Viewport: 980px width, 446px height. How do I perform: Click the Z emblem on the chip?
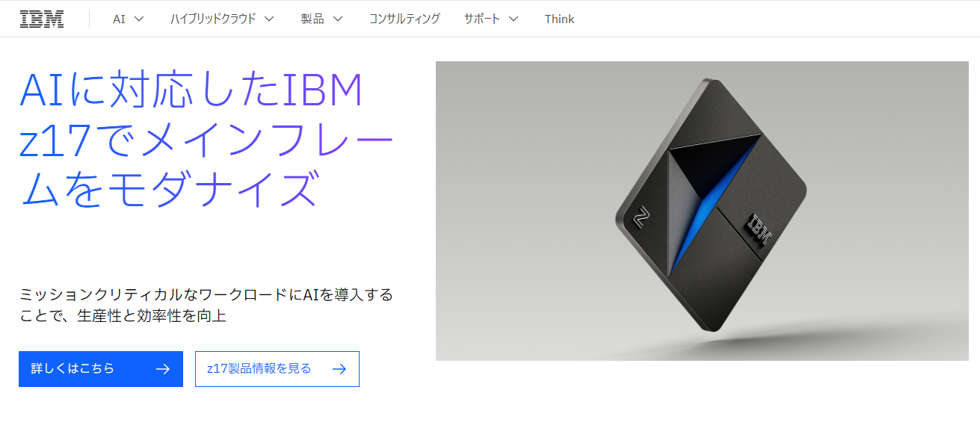[x=642, y=217]
